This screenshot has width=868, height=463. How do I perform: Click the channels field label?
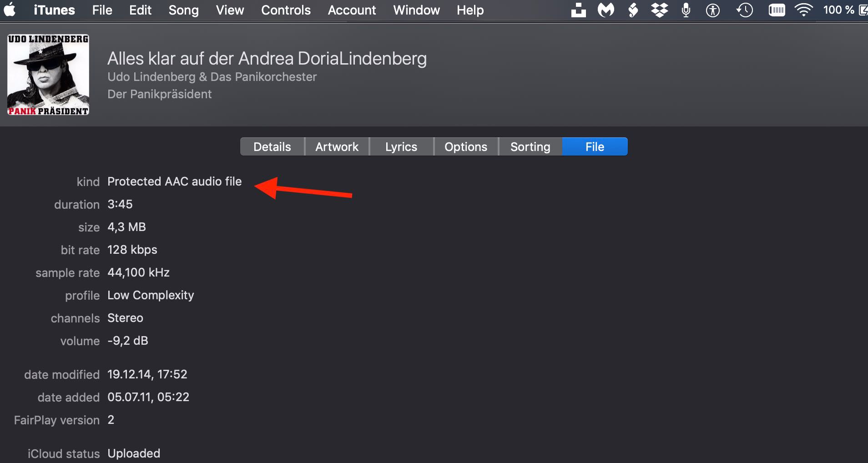(75, 318)
